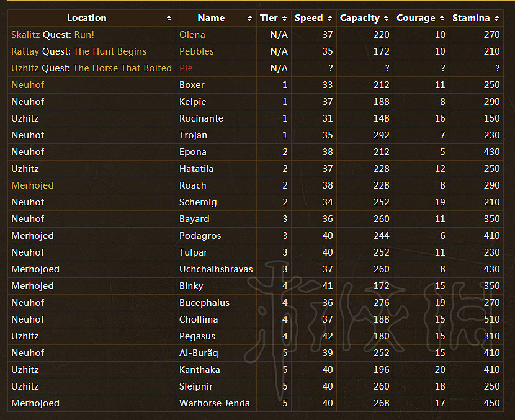Click the orange Neuhof link in Boxer's row
Image resolution: width=515 pixels, height=420 pixels.
click(x=27, y=85)
